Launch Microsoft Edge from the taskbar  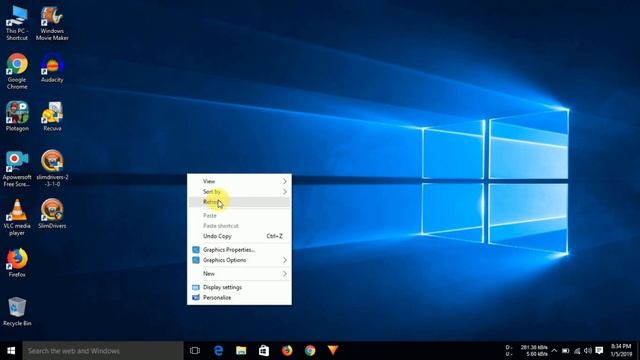coord(218,351)
